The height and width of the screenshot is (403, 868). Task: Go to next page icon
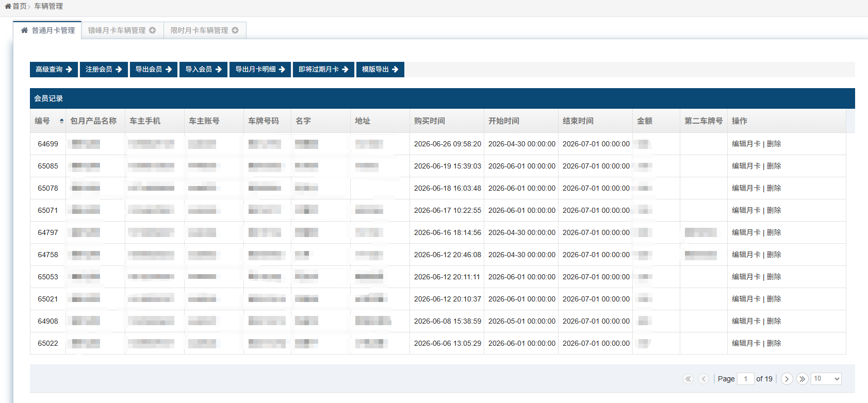pyautogui.click(x=787, y=379)
